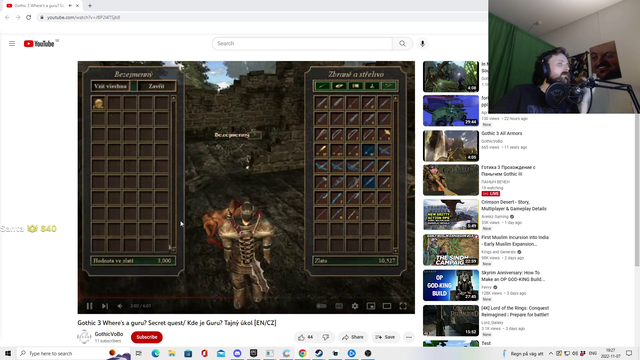Select the Gothic 3 browser tab
640x360 pixels.
[38, 6]
